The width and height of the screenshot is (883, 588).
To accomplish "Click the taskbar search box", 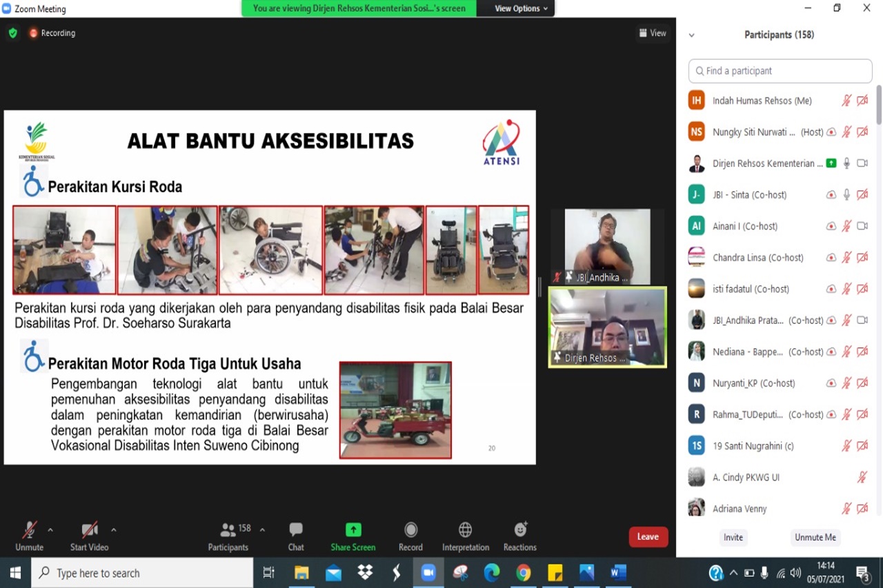I will coord(142,573).
